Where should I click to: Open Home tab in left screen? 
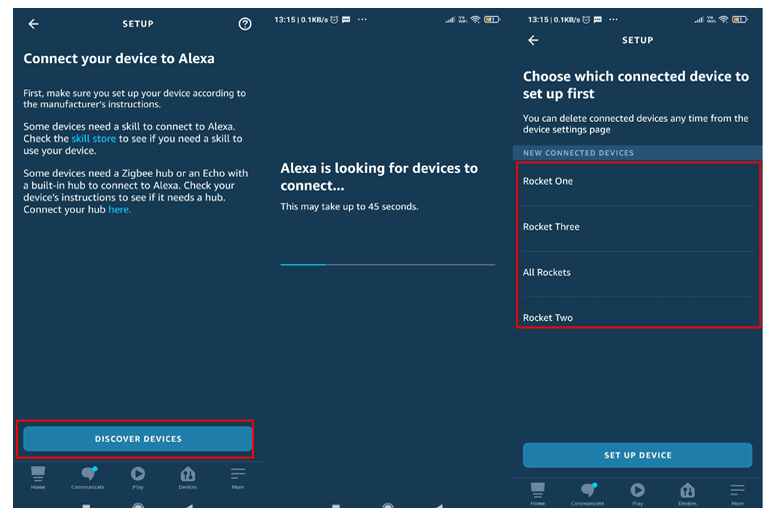[38, 478]
